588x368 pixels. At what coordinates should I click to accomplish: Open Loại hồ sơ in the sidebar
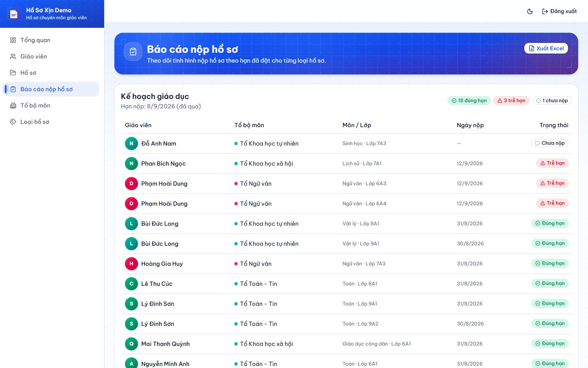point(52,122)
